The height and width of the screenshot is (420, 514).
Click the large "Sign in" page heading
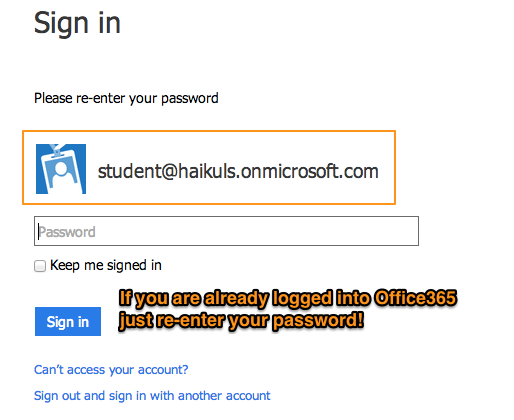click(x=77, y=23)
